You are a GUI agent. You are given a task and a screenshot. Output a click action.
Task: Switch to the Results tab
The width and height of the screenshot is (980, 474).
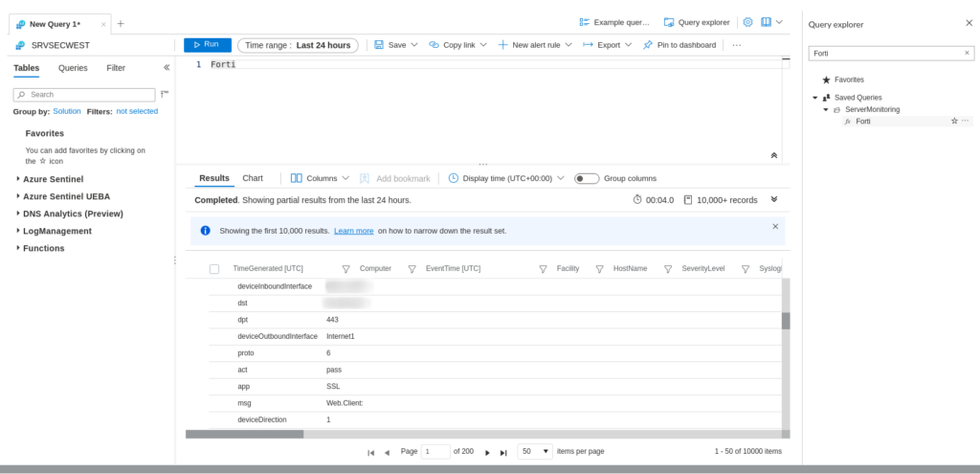pyautogui.click(x=214, y=178)
